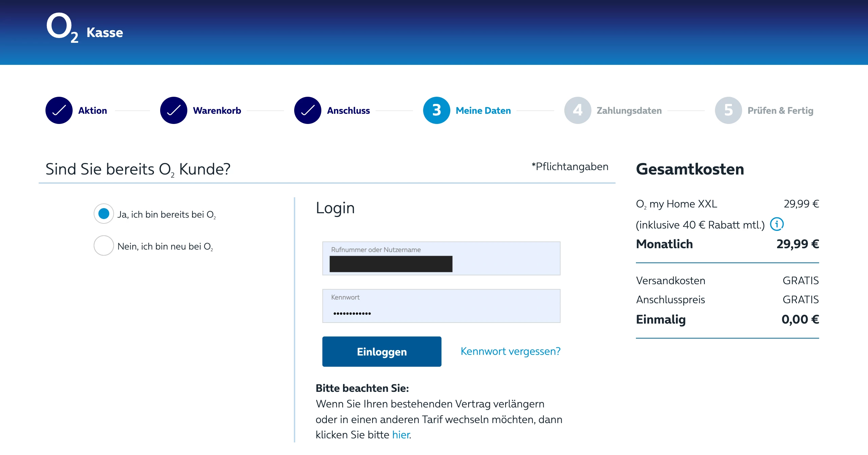The width and height of the screenshot is (868, 455).
Task: Click the Aktion step label
Action: point(92,110)
